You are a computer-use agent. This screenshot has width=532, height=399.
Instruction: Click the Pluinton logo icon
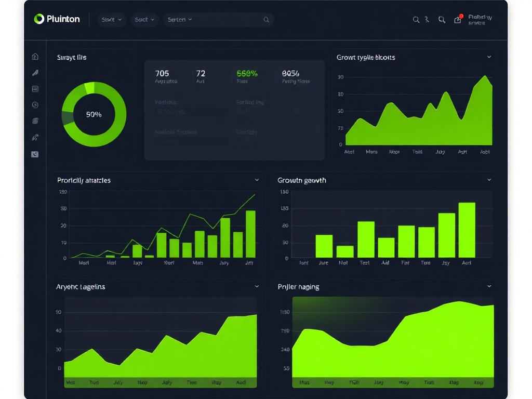pyautogui.click(x=39, y=19)
